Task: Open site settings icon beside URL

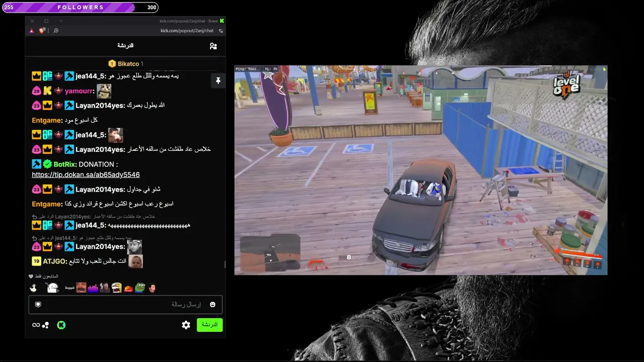Action: click(x=220, y=31)
